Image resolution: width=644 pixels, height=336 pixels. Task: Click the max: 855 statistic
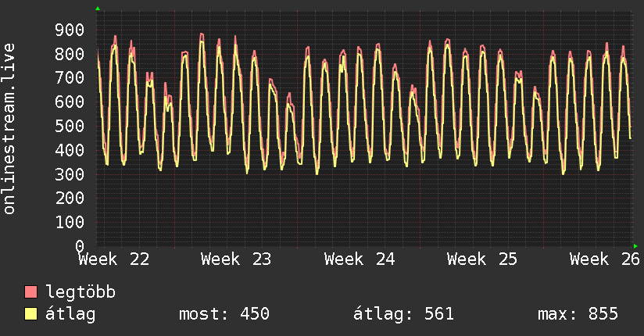tap(578, 314)
